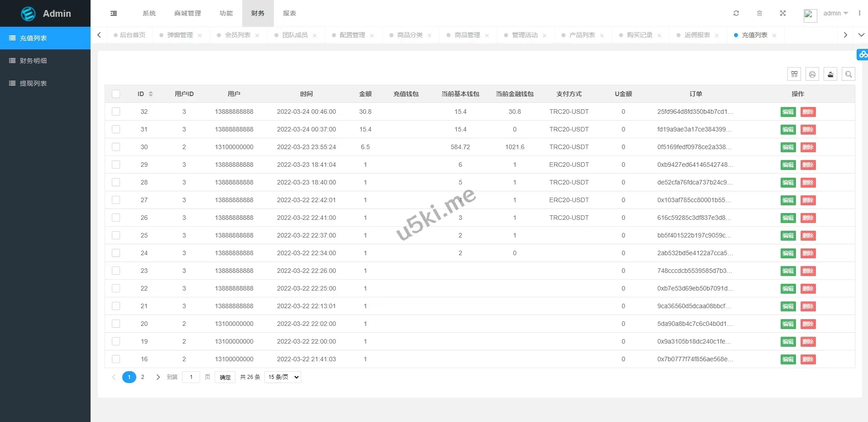The width and height of the screenshot is (868, 422).
Task: Click the green 编辑 button for ID 30
Action: click(x=788, y=147)
